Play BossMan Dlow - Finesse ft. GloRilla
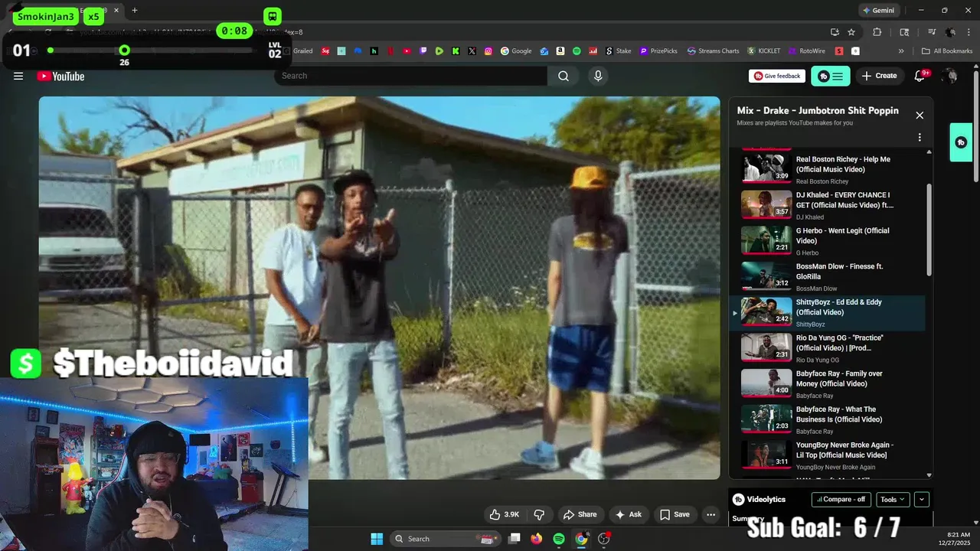The width and height of the screenshot is (980, 551). (827, 276)
